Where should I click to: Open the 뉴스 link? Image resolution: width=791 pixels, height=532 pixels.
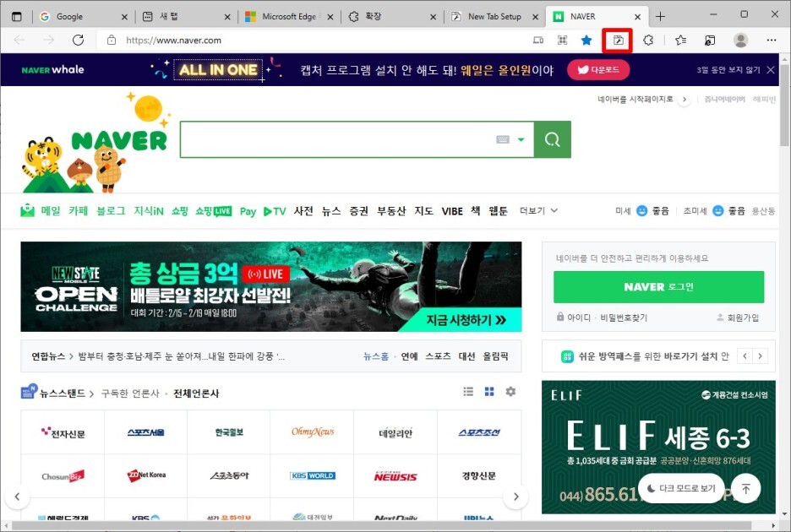pos(331,211)
